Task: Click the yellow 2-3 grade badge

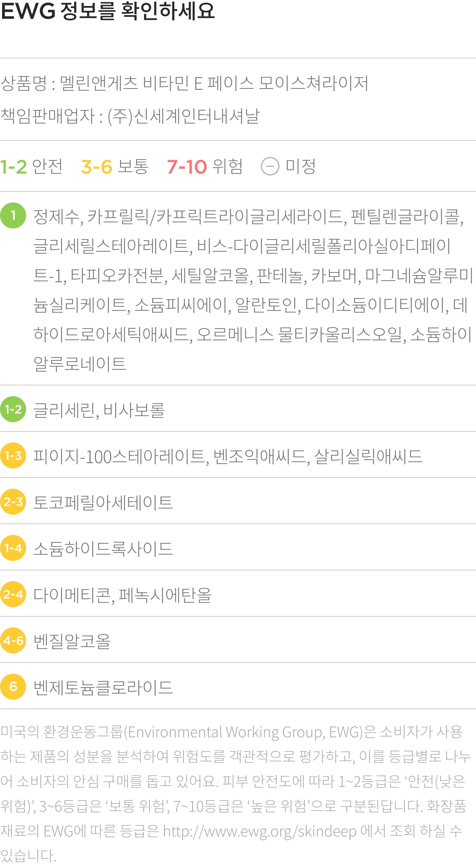Action: pos(13,502)
